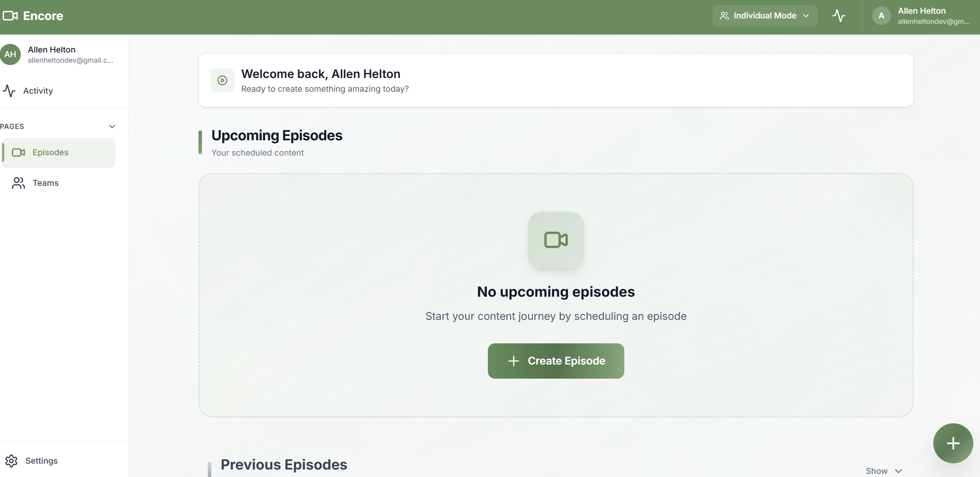The height and width of the screenshot is (477, 980).
Task: Expand Previous Episodes with Show toggle
Action: (x=884, y=471)
